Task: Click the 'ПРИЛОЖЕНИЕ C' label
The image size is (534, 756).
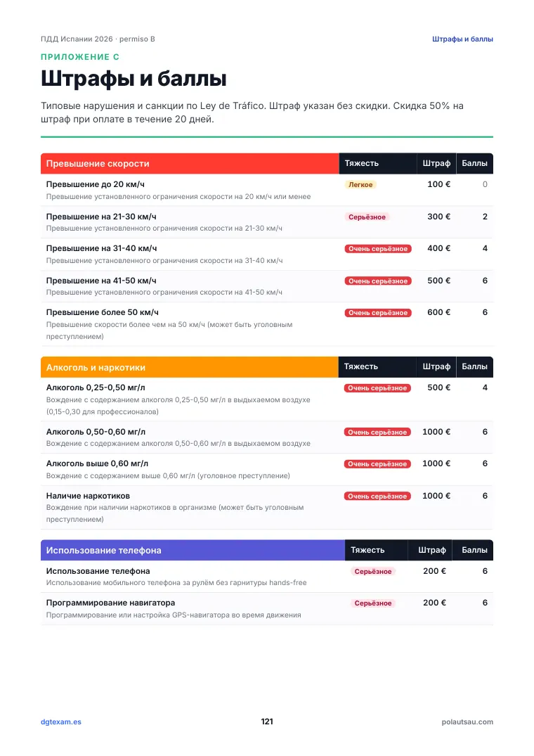Action: pyautogui.click(x=80, y=57)
